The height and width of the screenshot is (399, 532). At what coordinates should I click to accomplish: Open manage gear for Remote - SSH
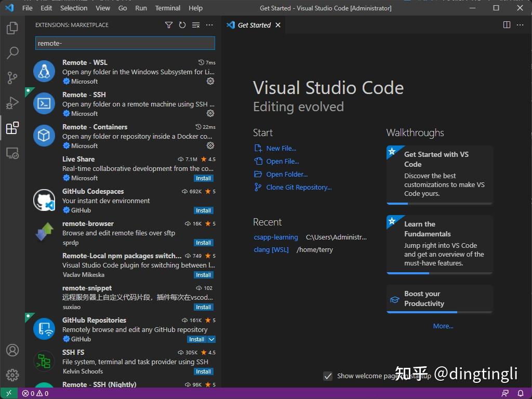click(210, 113)
